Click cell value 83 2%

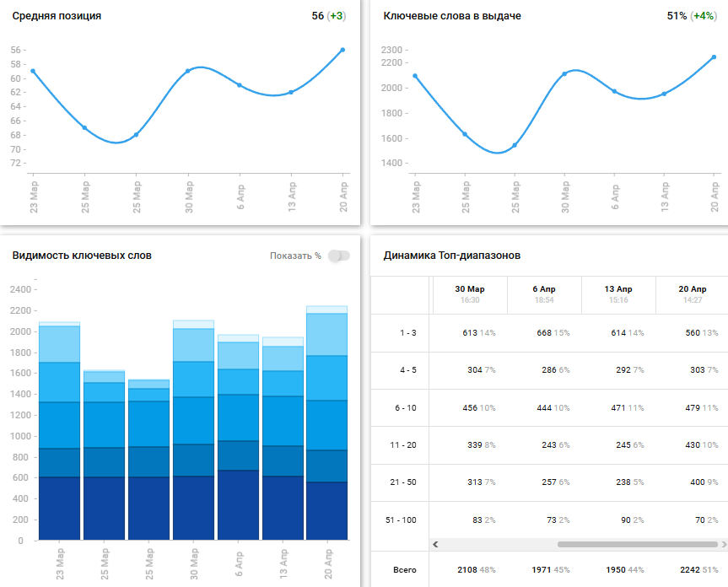(x=483, y=520)
